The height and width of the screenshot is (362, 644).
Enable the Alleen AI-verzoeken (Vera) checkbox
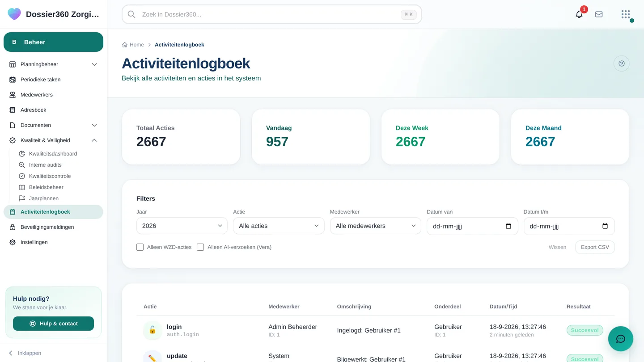[200, 247]
